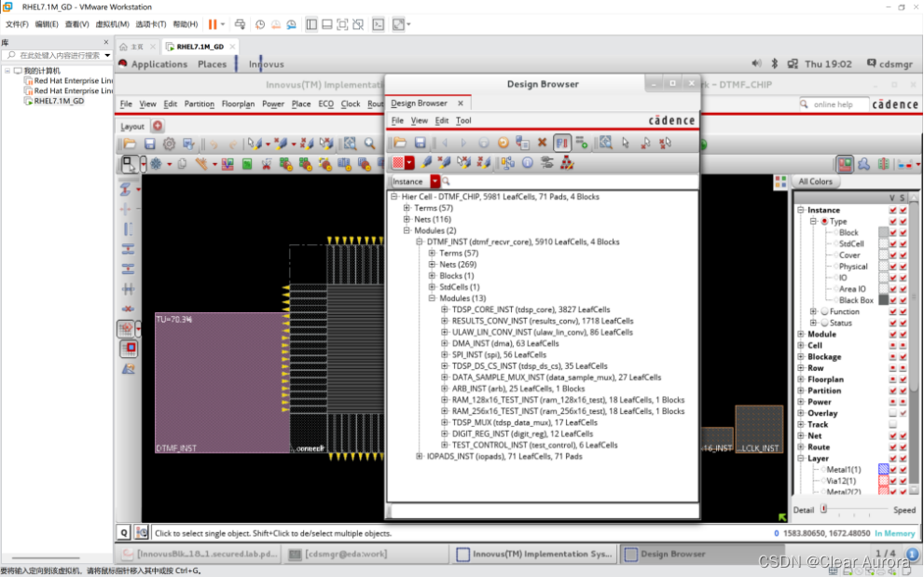This screenshot has width=924, height=577.
Task: Toggle visibility checkbox for Overlay row
Action: pyautogui.click(x=893, y=413)
